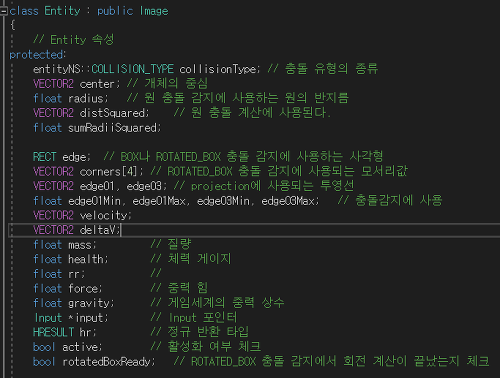
Task: Collapse the class Entity code block
Action: pos(3,11)
